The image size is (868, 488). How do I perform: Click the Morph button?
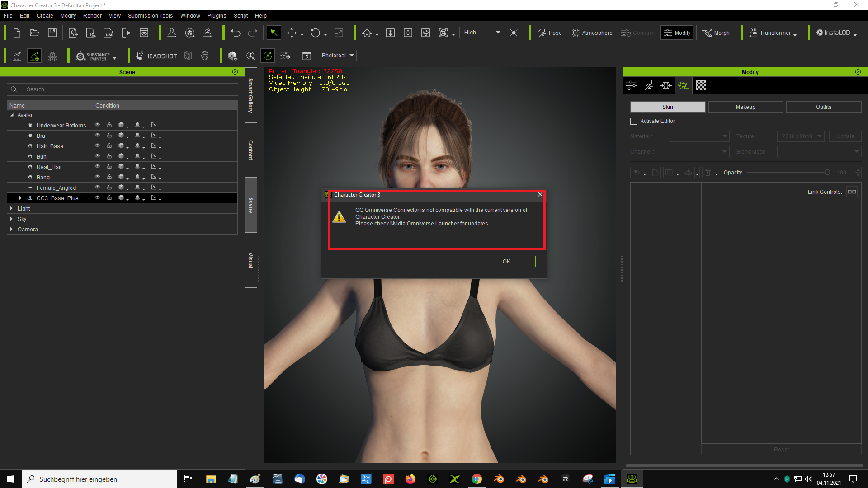[x=716, y=33]
